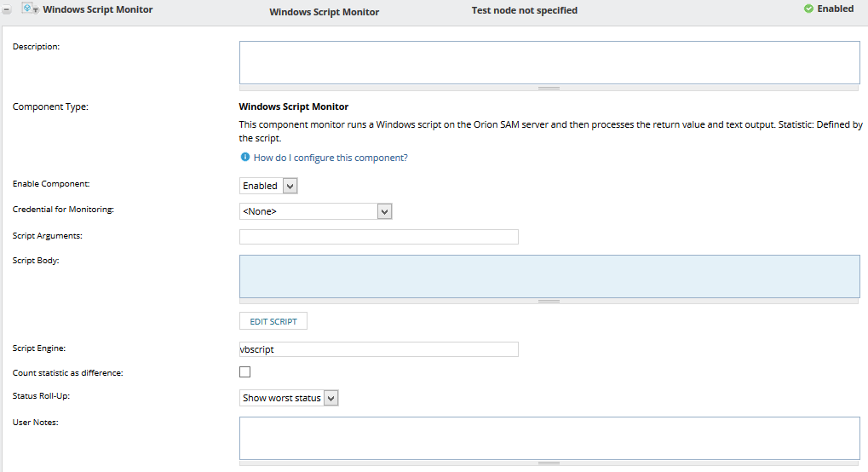Click the green Enabled status checkmark
868x472 pixels.
pyautogui.click(x=808, y=9)
